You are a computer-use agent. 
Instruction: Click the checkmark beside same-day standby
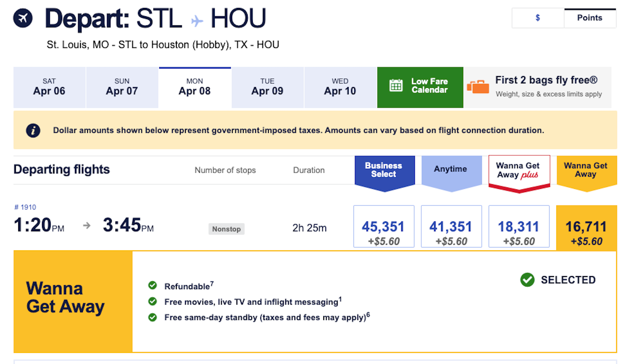point(153,317)
